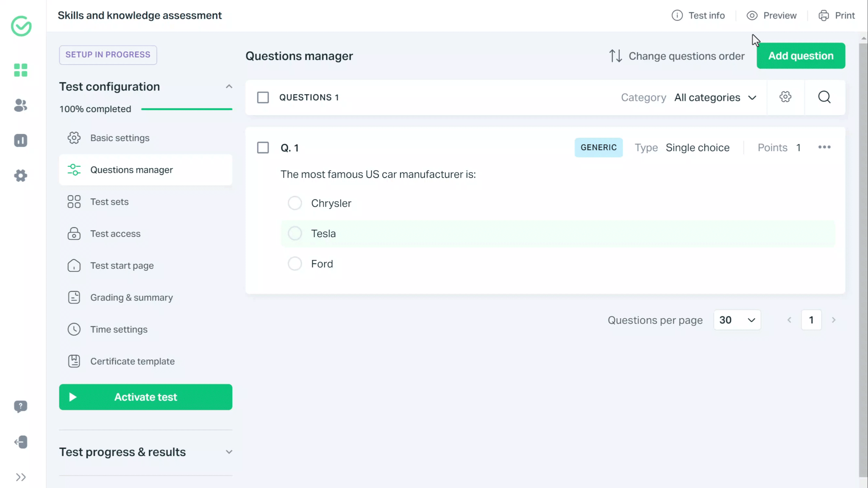Click the page number field showing 1

(x=811, y=320)
